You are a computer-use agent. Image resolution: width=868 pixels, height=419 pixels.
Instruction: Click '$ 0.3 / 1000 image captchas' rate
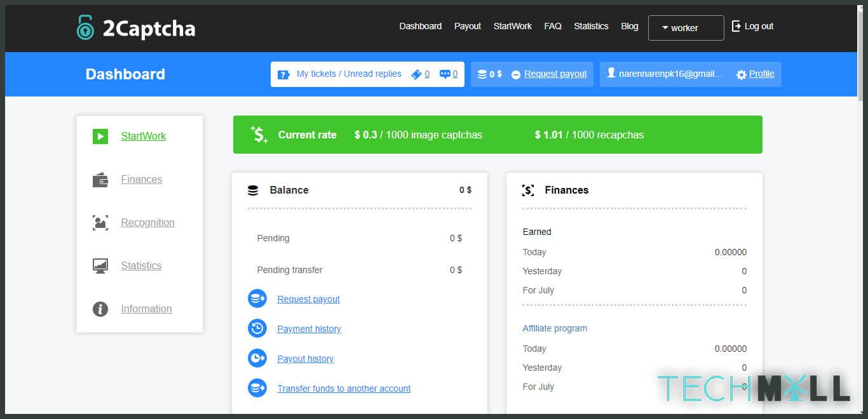click(418, 135)
